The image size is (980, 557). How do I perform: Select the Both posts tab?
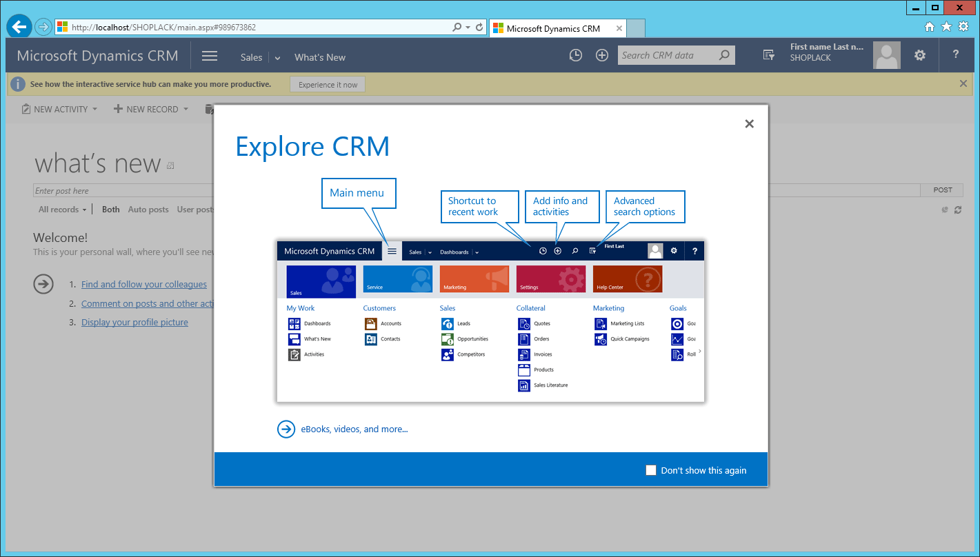click(110, 210)
